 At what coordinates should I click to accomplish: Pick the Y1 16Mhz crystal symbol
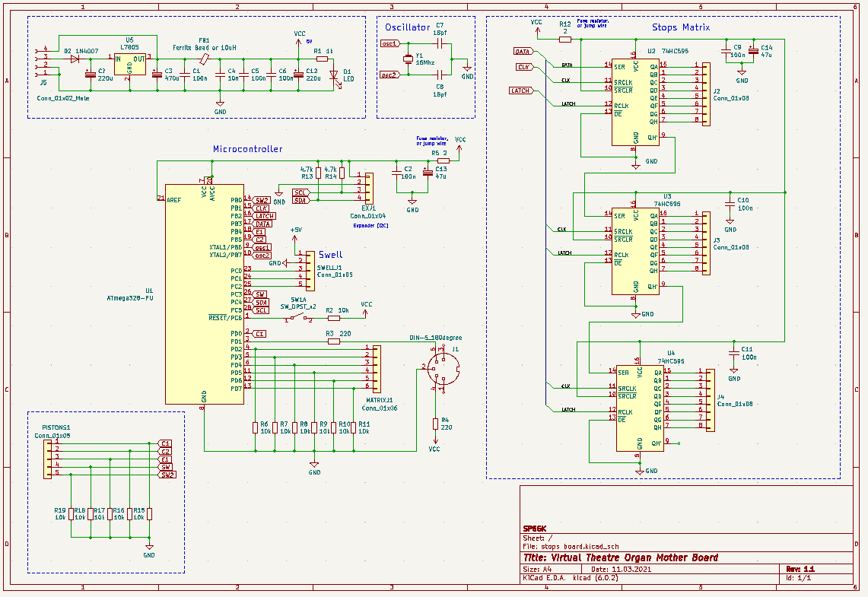click(x=408, y=59)
